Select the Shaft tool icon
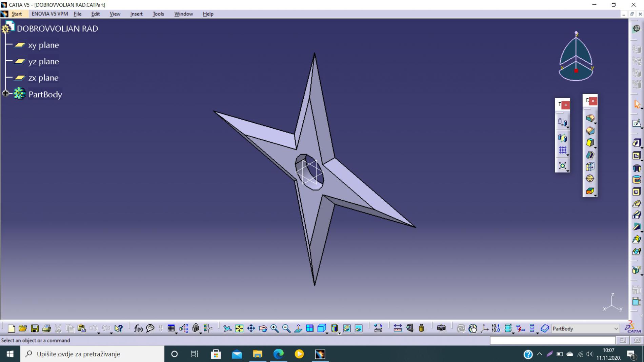 (636, 168)
